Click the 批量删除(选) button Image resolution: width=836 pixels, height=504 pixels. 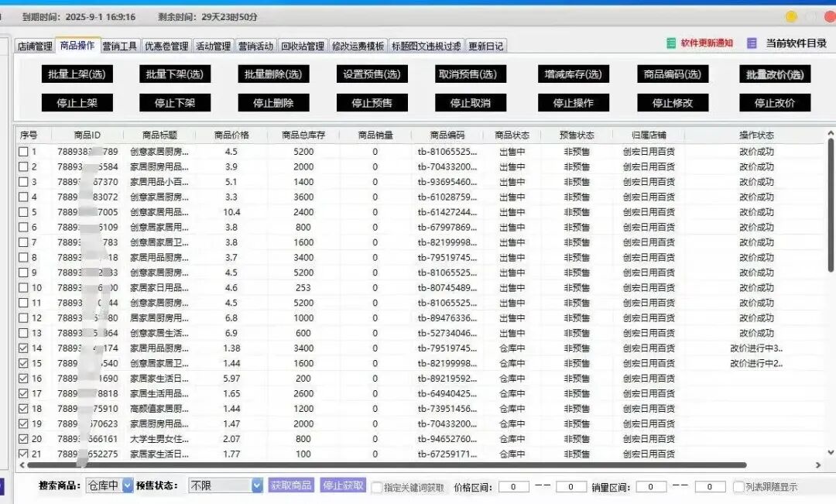point(273,74)
